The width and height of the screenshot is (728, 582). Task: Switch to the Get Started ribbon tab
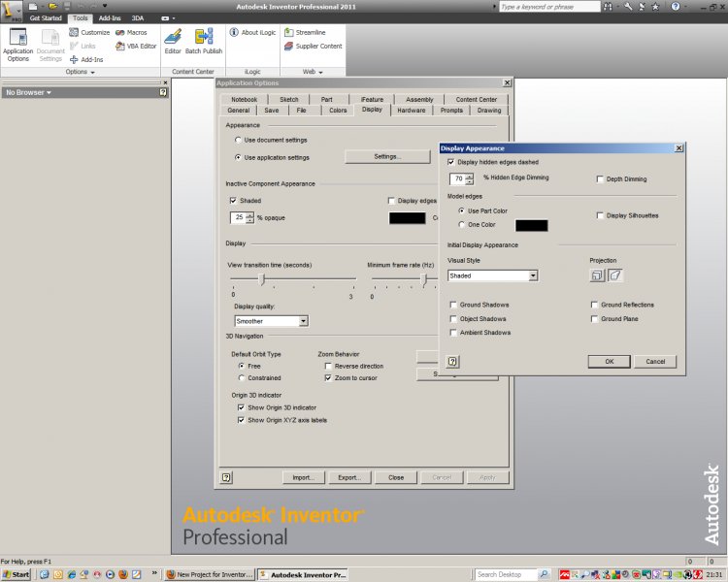(46, 18)
